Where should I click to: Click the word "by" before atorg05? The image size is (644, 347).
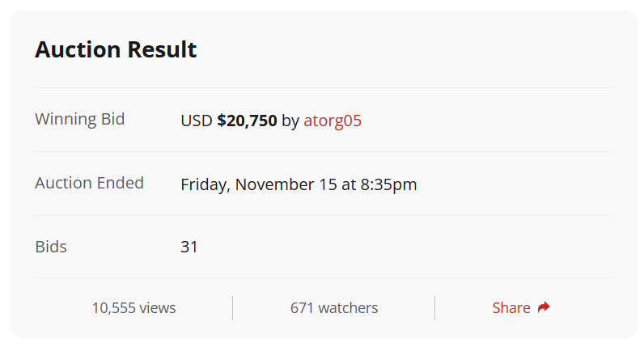(x=290, y=121)
